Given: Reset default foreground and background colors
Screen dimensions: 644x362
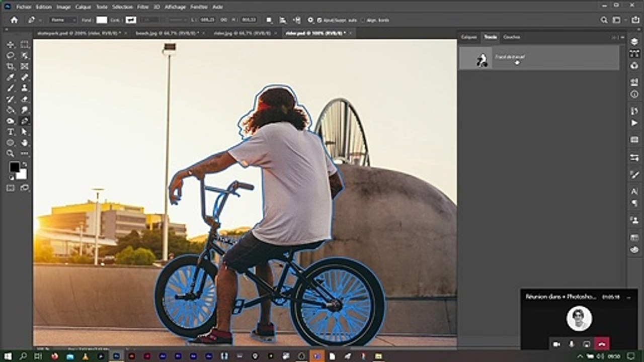Looking at the screenshot, I should 11,177.
